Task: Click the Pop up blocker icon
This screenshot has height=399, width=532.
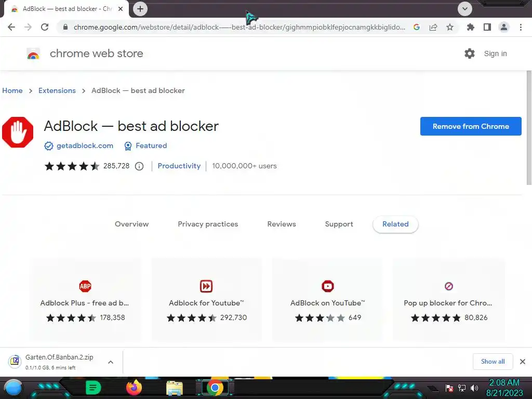Action: click(448, 286)
